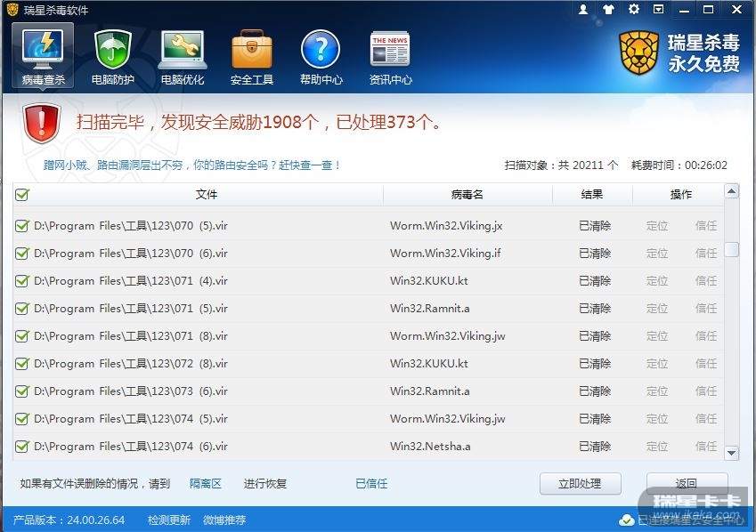Minimize the Rising antivirus window

(684, 9)
